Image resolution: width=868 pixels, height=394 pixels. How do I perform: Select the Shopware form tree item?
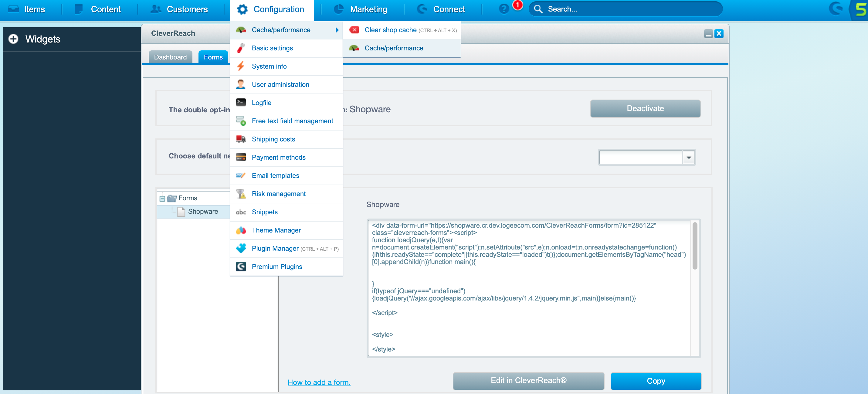(203, 211)
